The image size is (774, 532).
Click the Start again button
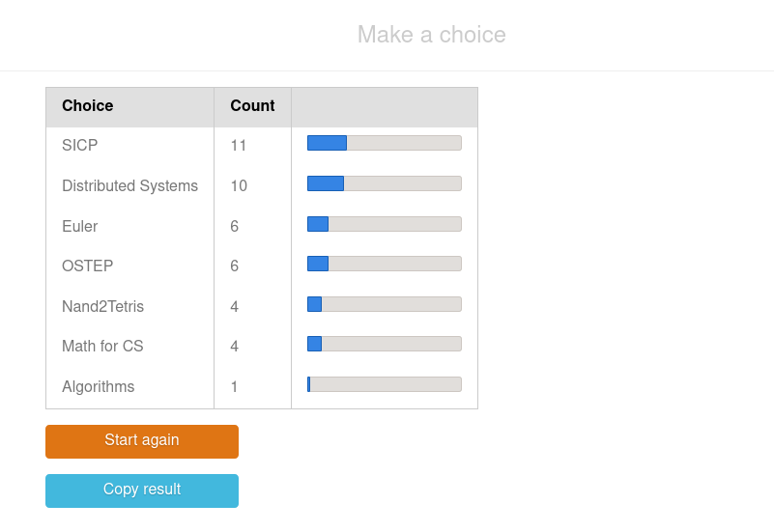[x=142, y=441]
